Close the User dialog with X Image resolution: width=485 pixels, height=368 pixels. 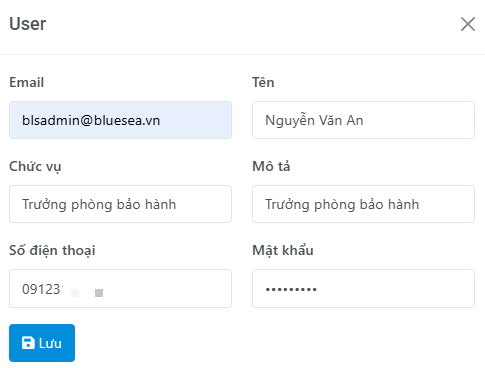click(x=468, y=24)
